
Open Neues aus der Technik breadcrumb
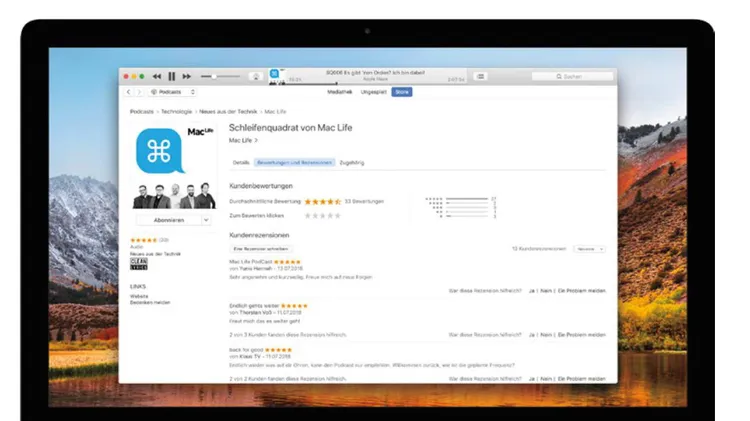[x=228, y=111]
